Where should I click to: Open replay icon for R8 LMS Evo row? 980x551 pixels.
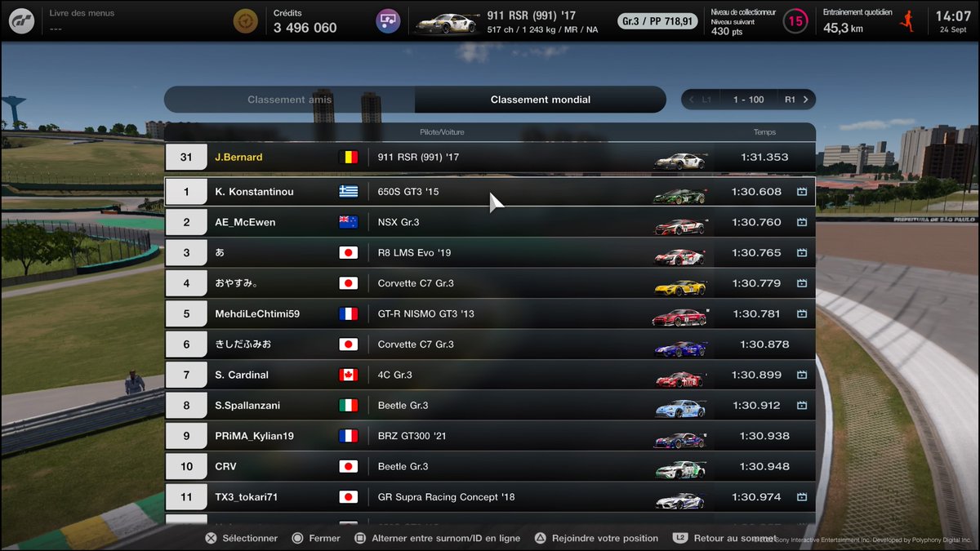pyautogui.click(x=802, y=253)
